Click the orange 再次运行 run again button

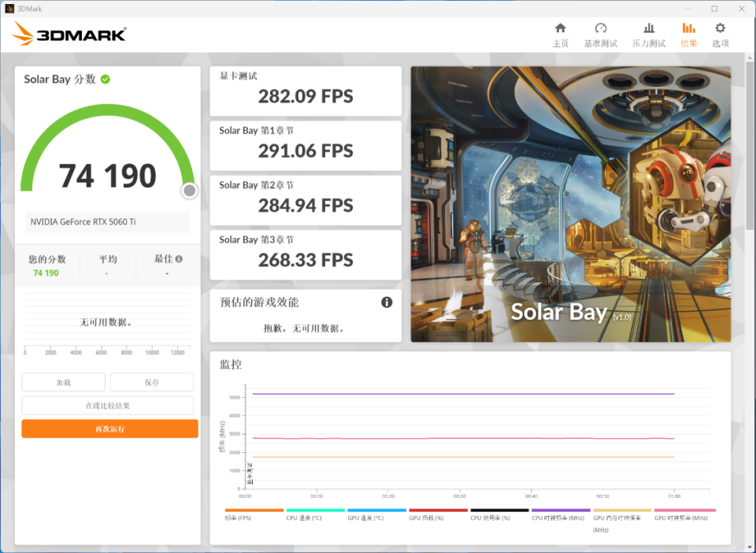click(x=110, y=429)
